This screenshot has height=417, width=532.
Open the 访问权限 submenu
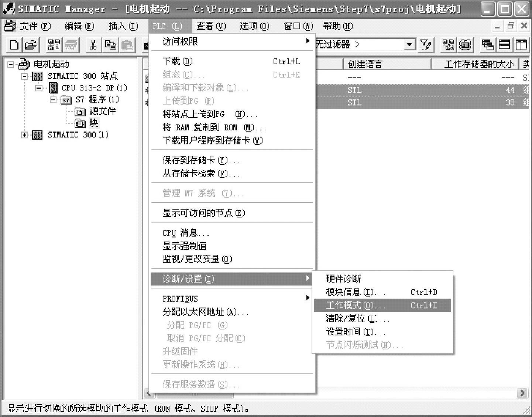click(232, 41)
